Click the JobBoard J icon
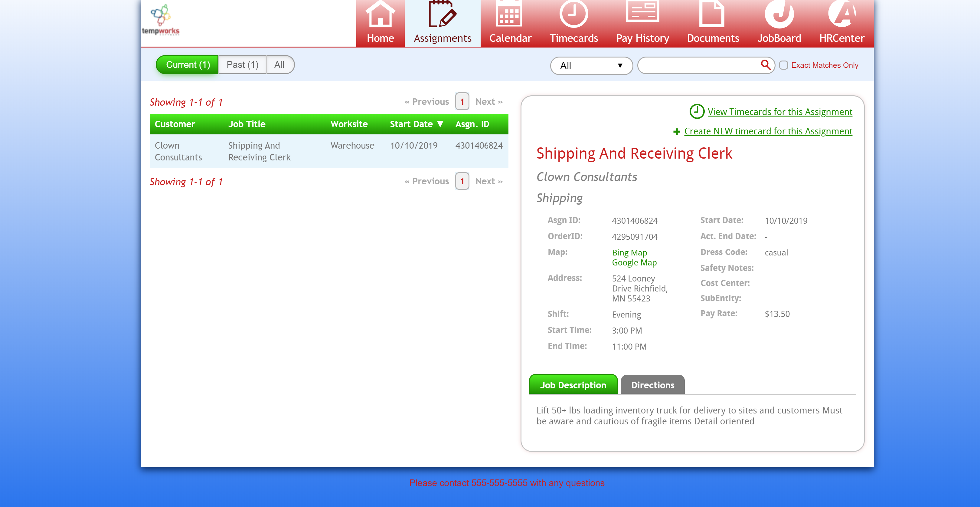 click(779, 15)
